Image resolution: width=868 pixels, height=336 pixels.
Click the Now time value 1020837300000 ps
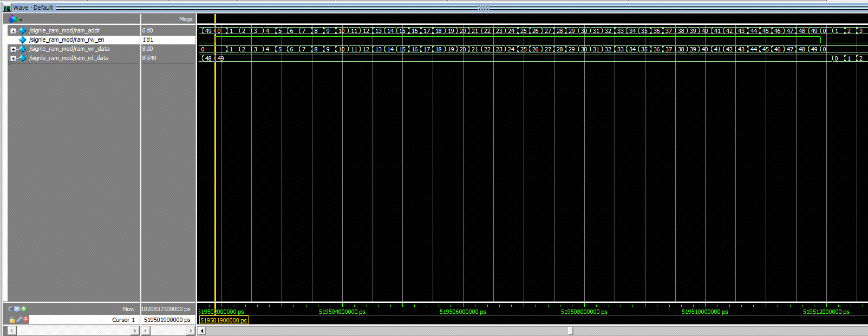coord(166,309)
